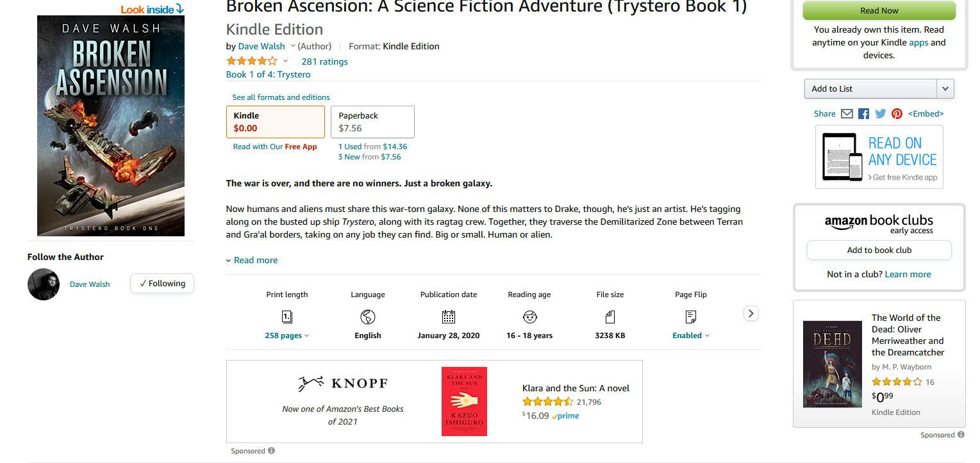Click the email share icon

pos(847,113)
